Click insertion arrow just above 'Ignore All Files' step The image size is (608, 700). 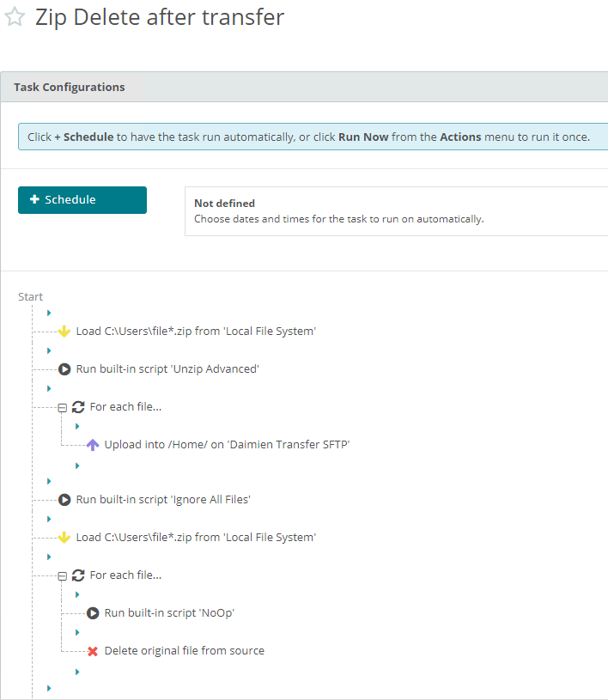click(x=49, y=481)
